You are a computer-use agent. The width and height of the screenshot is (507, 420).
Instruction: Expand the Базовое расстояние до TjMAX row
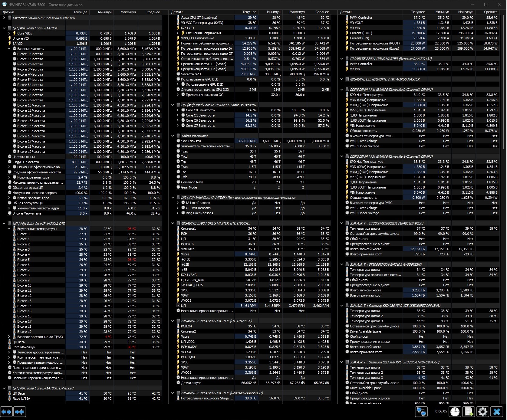coord(9,337)
